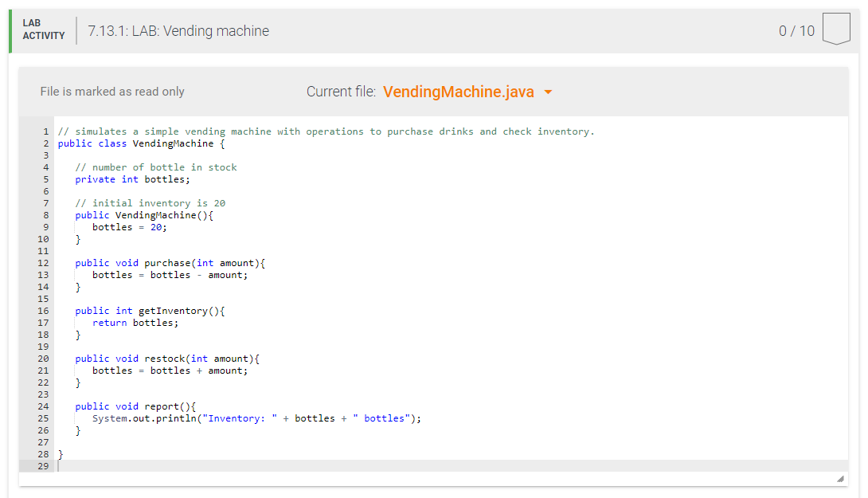The image size is (868, 498).
Task: Click the 'Current file:' label
Action: pyautogui.click(x=341, y=92)
